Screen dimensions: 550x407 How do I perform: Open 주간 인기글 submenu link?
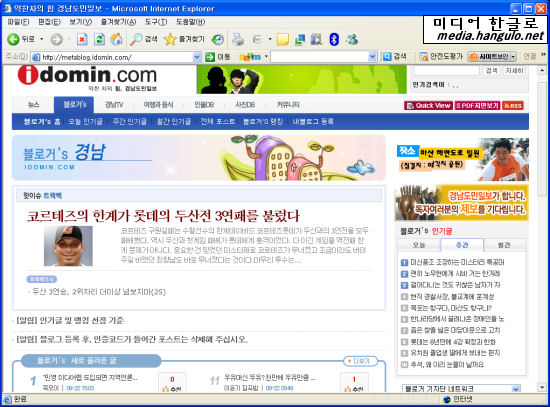(x=129, y=122)
